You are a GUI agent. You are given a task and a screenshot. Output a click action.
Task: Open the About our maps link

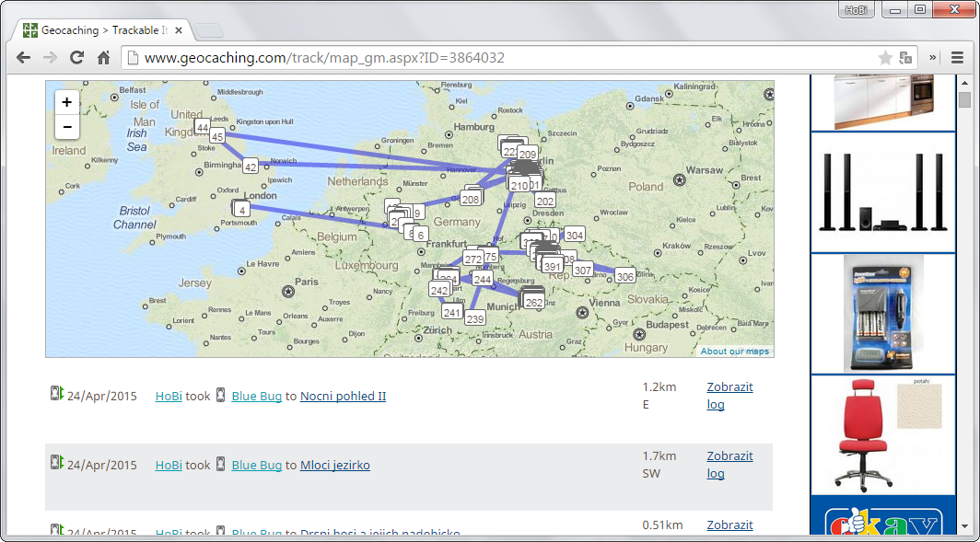[x=734, y=351]
